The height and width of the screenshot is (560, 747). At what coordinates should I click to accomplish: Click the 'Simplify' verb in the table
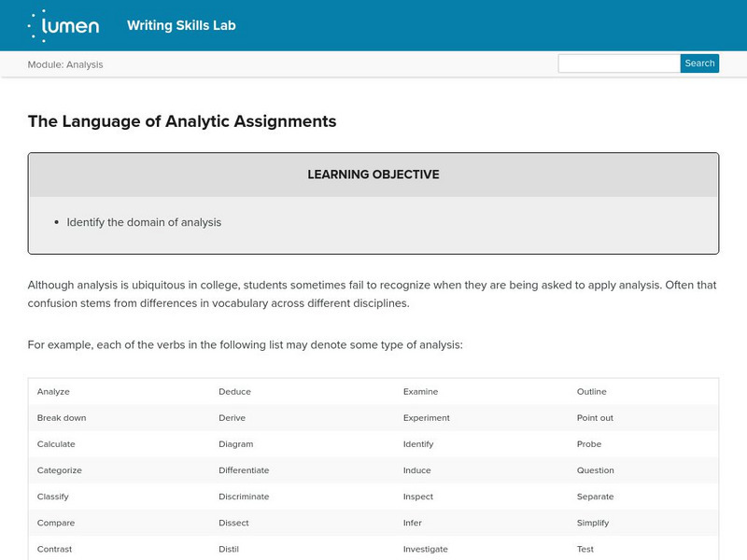coord(594,523)
